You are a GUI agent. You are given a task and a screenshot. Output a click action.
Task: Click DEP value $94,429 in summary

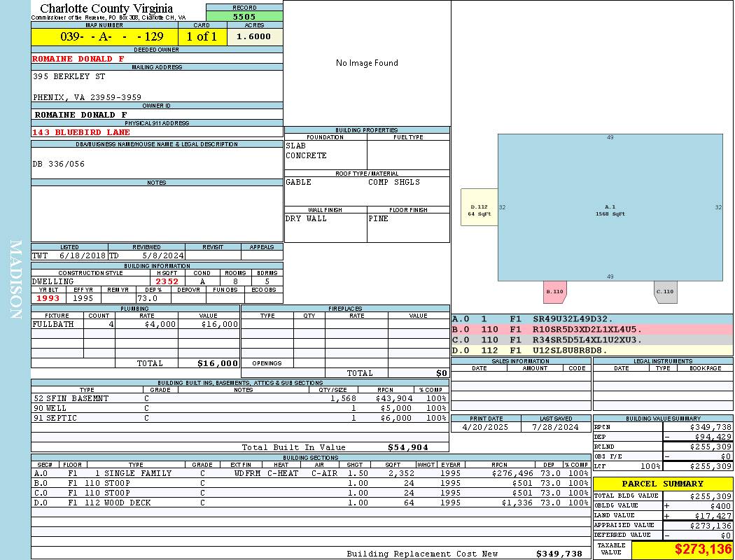tap(713, 437)
